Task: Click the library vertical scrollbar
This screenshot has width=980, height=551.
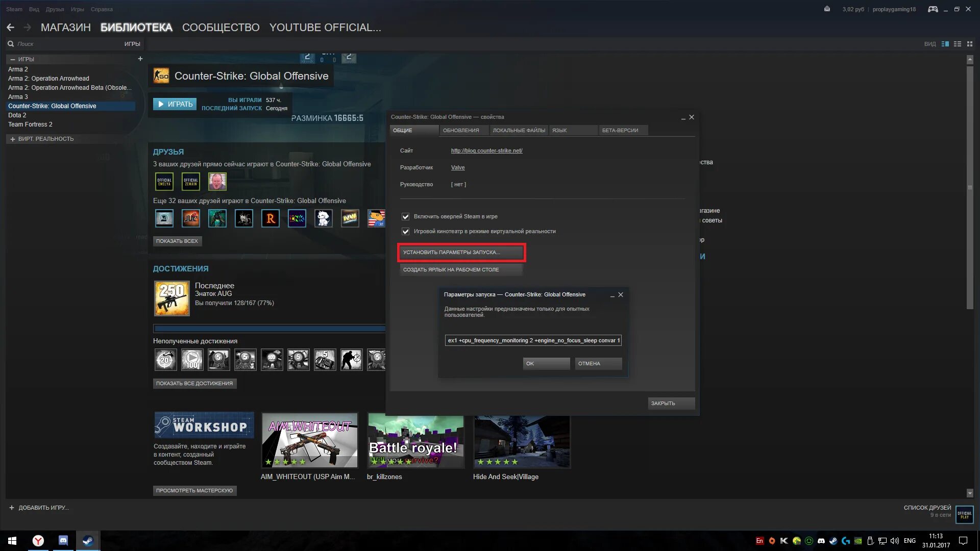Action: tap(970, 187)
